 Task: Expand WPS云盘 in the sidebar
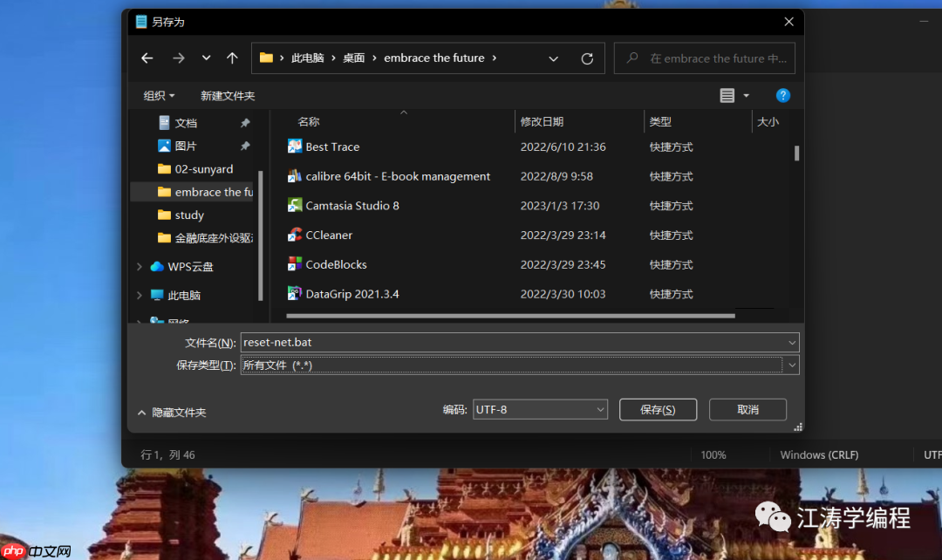click(138, 266)
